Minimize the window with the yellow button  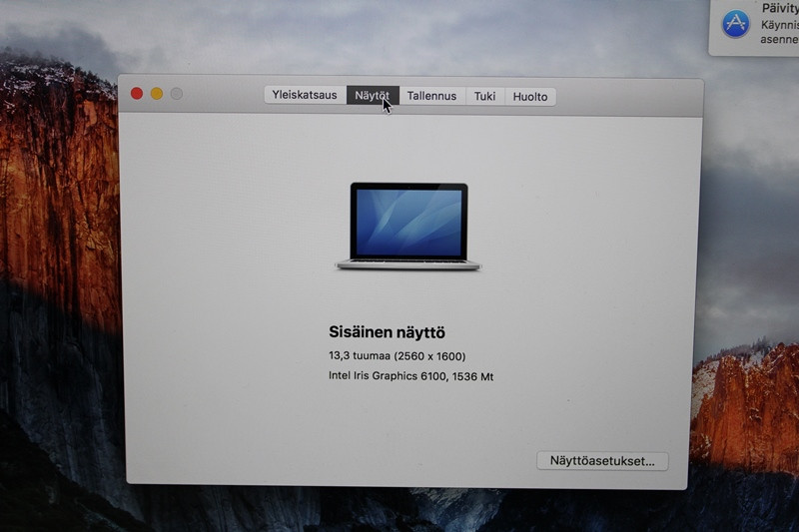tap(157, 94)
